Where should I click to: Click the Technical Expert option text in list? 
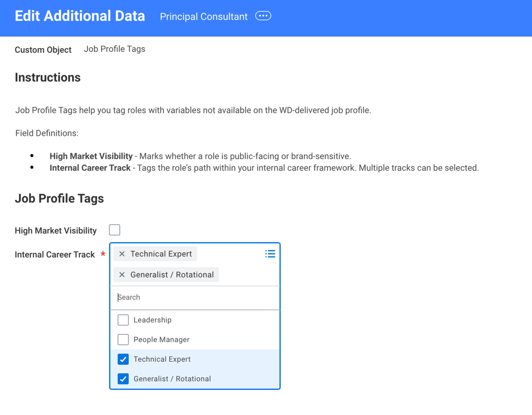click(x=162, y=359)
